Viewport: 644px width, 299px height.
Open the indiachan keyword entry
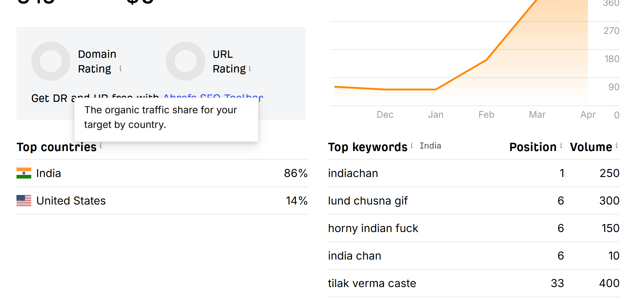tap(353, 173)
